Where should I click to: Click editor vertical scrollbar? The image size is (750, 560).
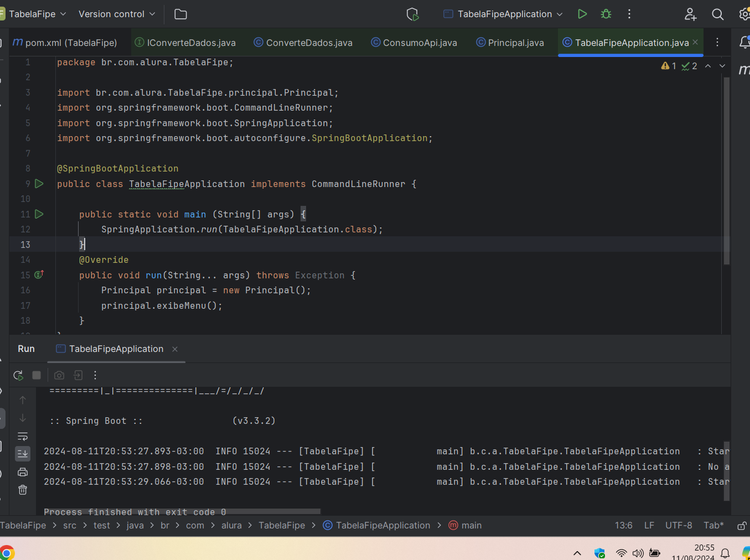tap(726, 170)
